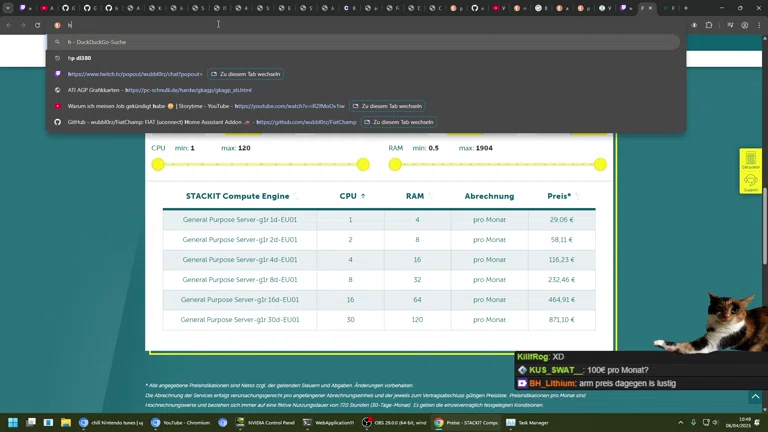Click the browser back arrow
This screenshot has width=768, height=432.
pyautogui.click(x=9, y=25)
